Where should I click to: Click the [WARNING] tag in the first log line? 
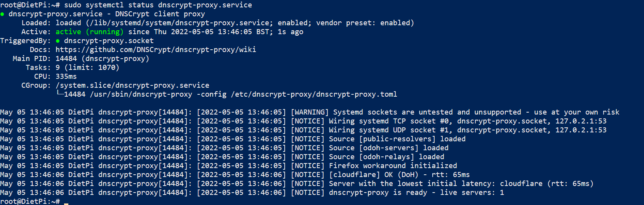coord(310,112)
